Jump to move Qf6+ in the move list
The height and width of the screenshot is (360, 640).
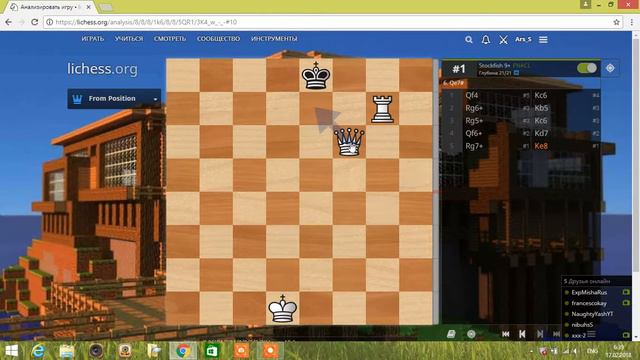tap(473, 133)
